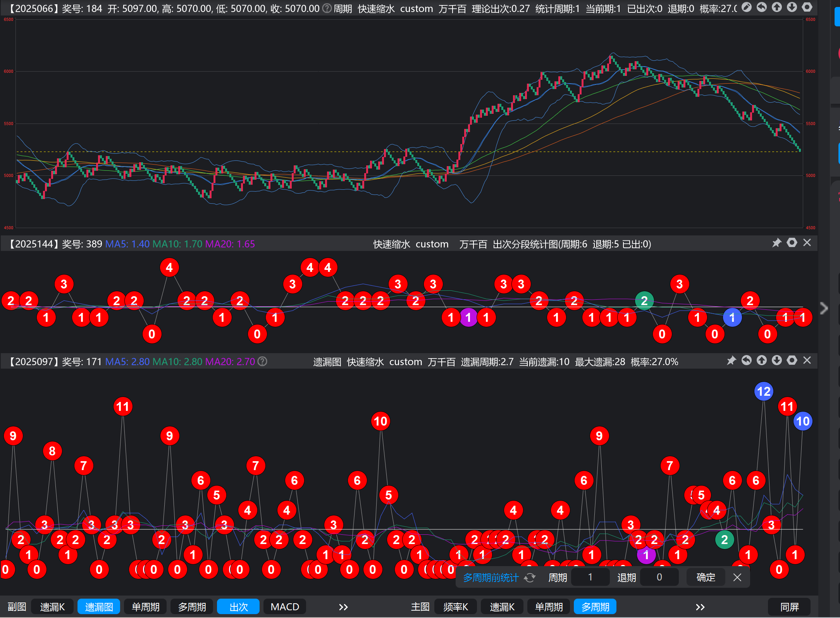Click help question mark after 收: 5070.00

pyautogui.click(x=327, y=8)
